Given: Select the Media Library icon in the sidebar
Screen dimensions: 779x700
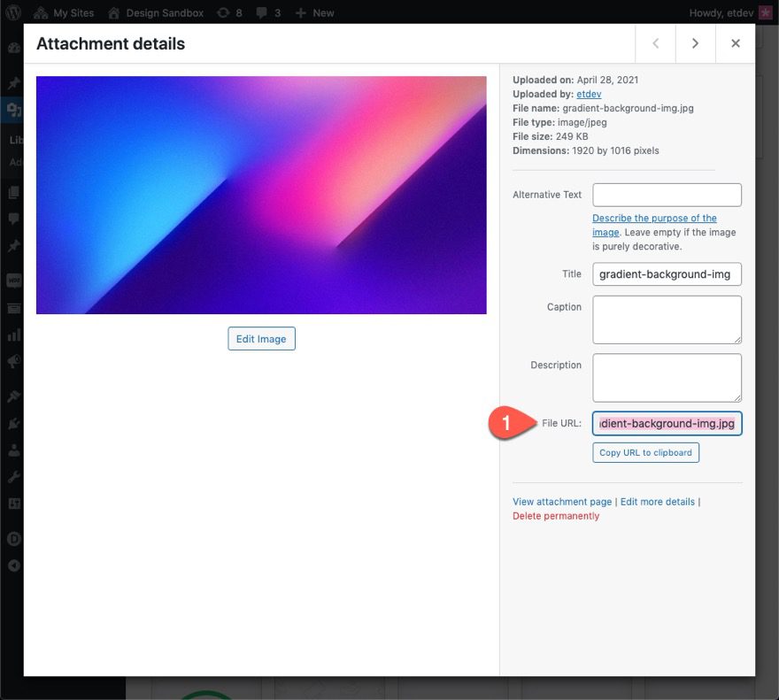Looking at the screenshot, I should 12,110.
